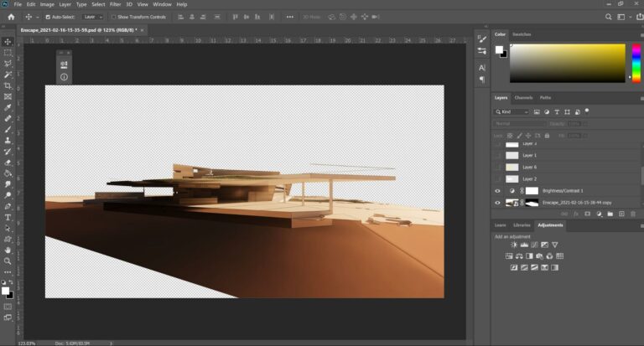Viewport: 644px width, 346px height.
Task: Click the vertical hue slider strip
Action: coord(636,63)
